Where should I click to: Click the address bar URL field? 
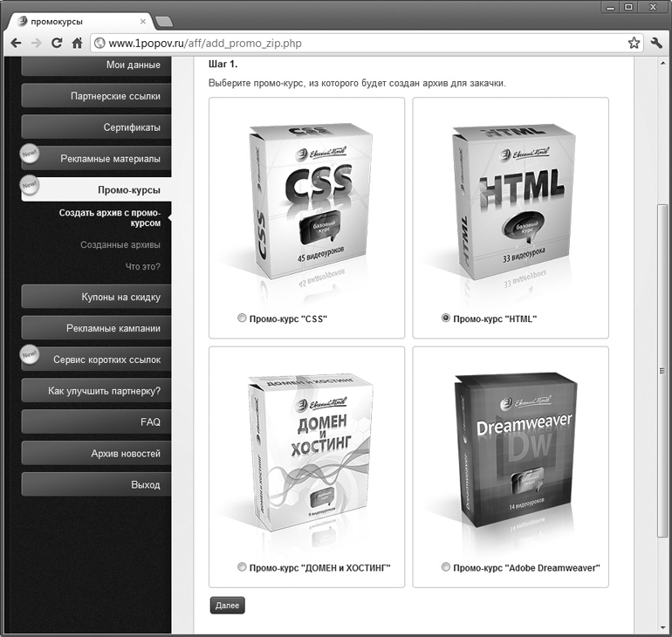coord(367,44)
